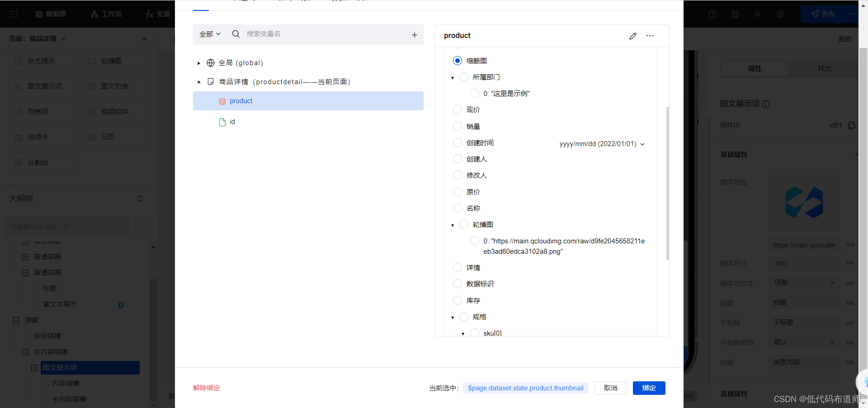Select the 详情 radio button

click(x=458, y=268)
